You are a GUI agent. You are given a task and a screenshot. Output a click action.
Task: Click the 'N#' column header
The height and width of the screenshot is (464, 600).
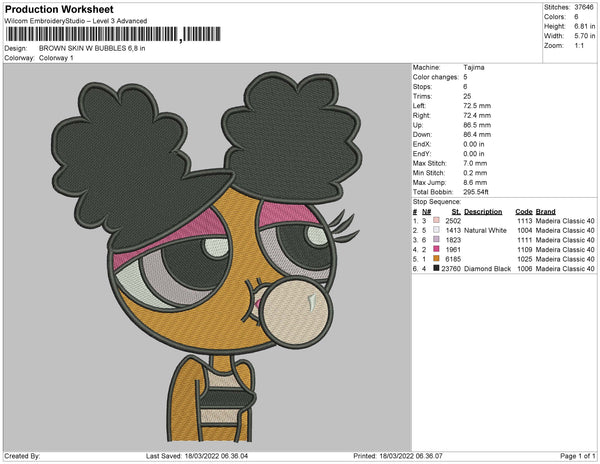click(427, 212)
